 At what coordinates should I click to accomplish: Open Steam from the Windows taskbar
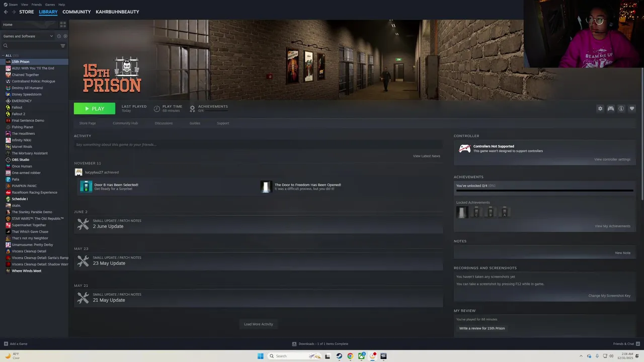339,356
